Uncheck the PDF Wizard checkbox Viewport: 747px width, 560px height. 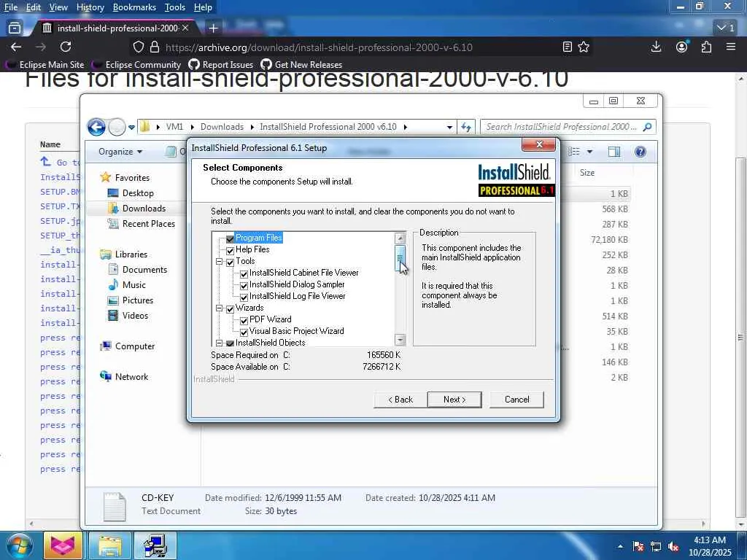pyautogui.click(x=244, y=320)
